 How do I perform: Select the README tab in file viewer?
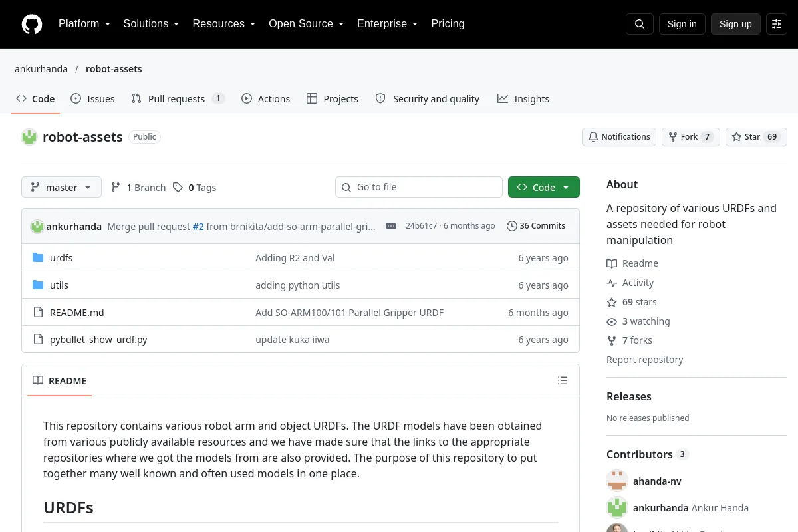60,381
